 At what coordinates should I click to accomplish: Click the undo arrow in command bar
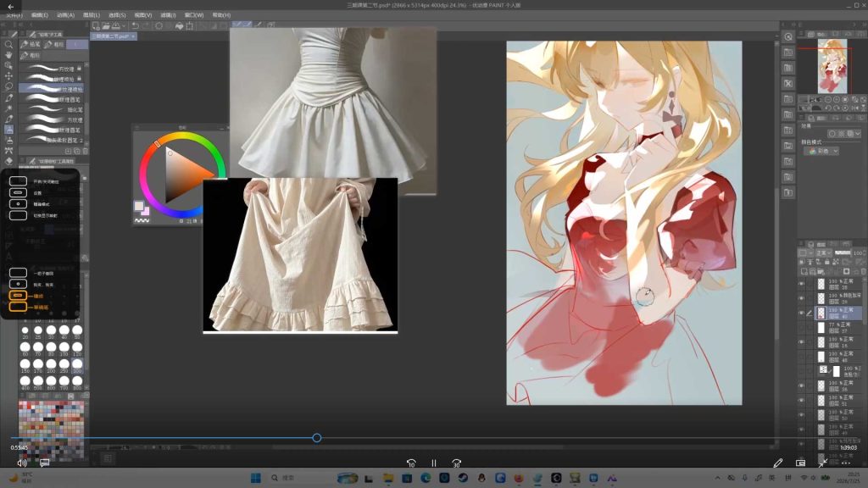[135, 25]
